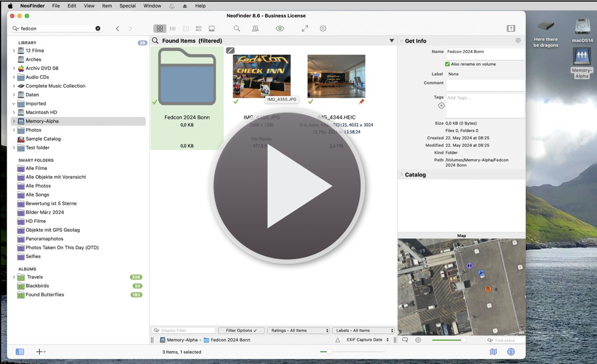Open Ratings - All Items dropdown

click(299, 331)
